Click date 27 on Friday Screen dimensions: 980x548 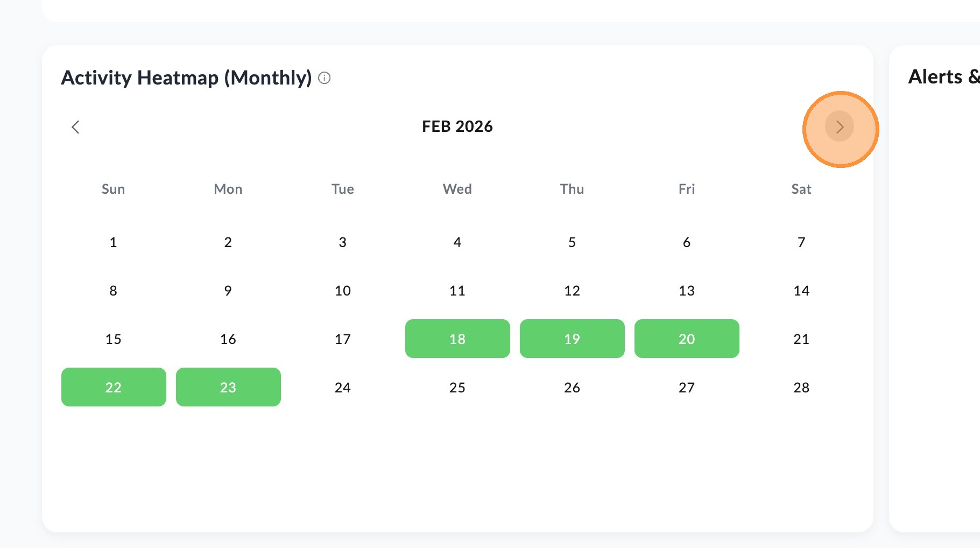(687, 387)
